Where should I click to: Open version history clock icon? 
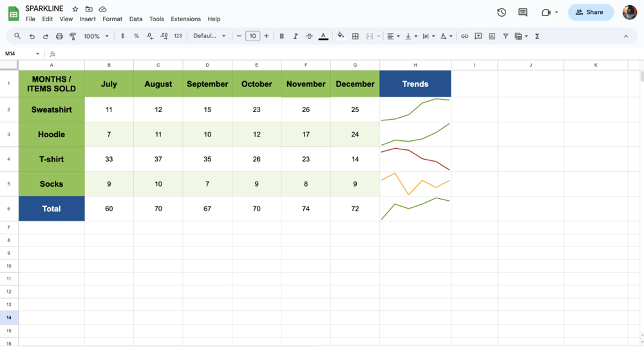point(502,12)
